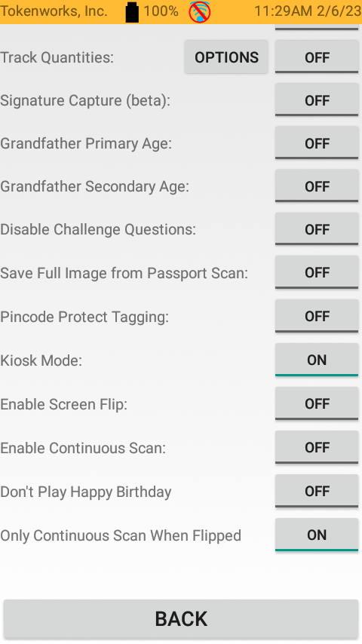Turn off Only Continuous Scan When Flipped

[x=317, y=535]
